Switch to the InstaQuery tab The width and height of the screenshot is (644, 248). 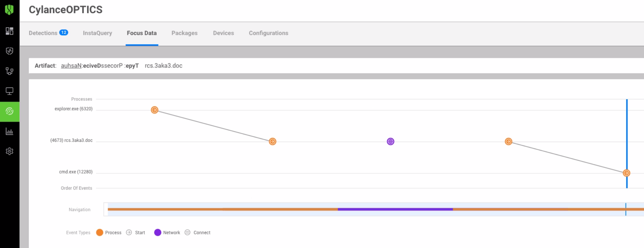coord(97,33)
